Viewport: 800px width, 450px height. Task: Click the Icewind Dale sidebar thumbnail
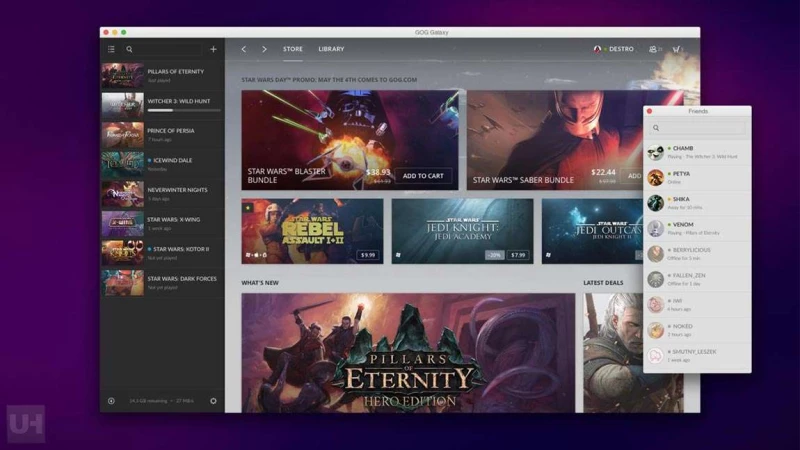coord(122,164)
